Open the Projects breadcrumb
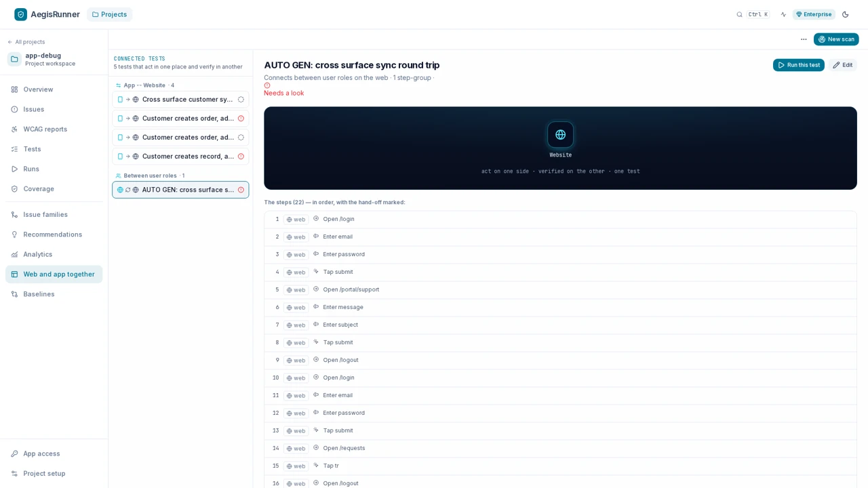This screenshot has width=868, height=488. [x=109, y=14]
